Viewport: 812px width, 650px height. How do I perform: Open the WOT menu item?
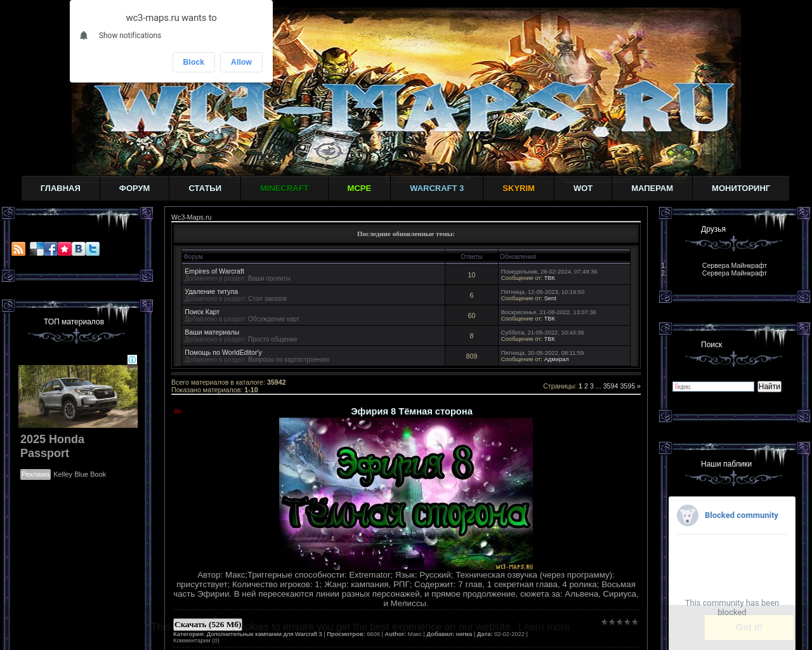click(x=583, y=189)
